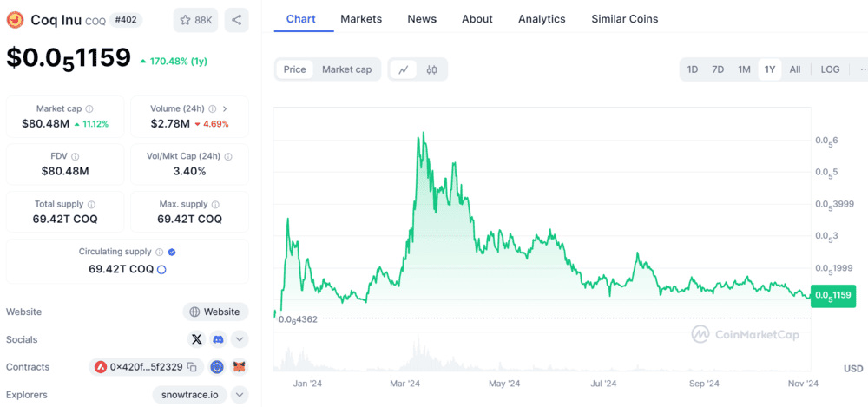Open the share options icon
Image resolution: width=868 pixels, height=407 pixels.
coord(236,21)
